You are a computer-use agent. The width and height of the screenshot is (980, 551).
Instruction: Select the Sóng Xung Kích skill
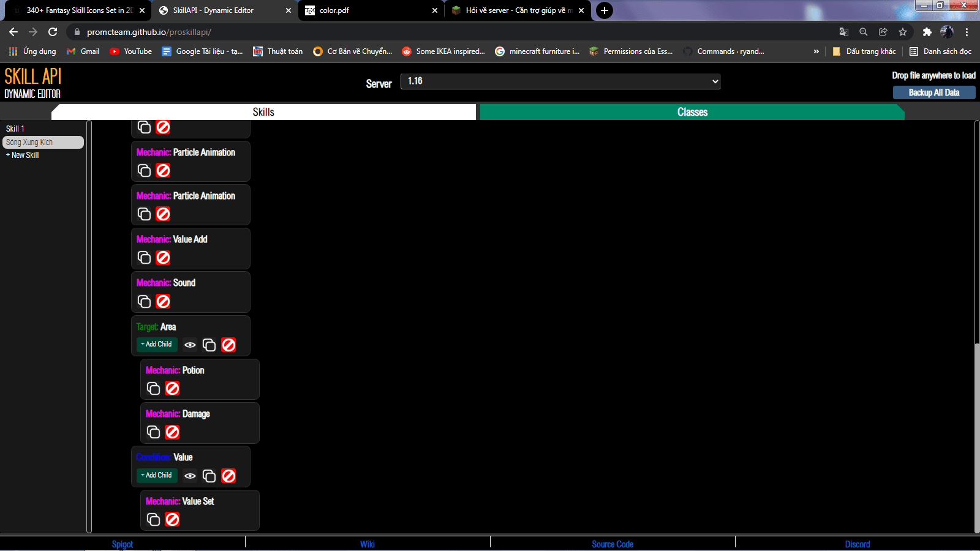[x=43, y=142]
